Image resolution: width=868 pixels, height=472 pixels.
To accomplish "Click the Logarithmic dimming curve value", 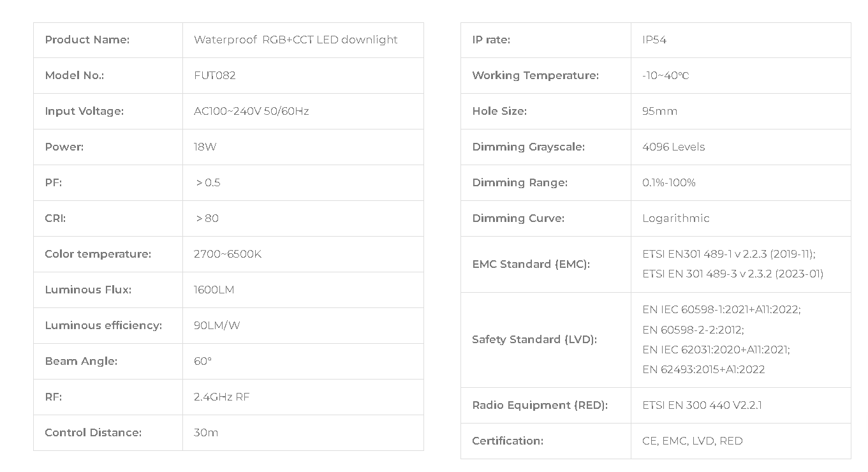I will (676, 218).
